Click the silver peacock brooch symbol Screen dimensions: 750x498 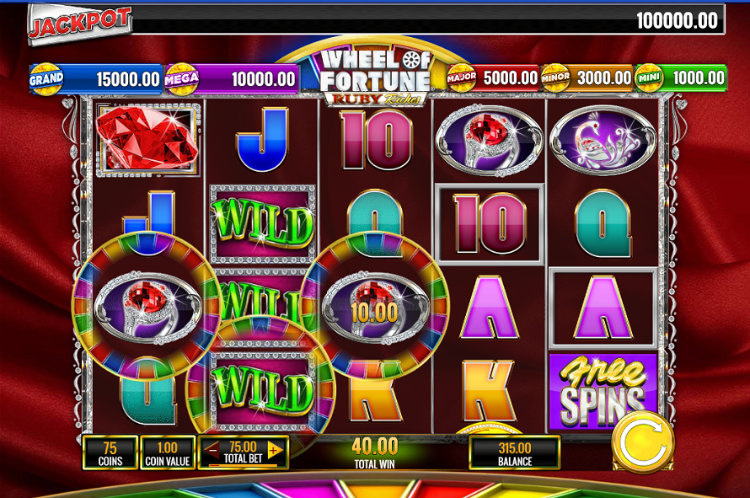click(x=603, y=139)
